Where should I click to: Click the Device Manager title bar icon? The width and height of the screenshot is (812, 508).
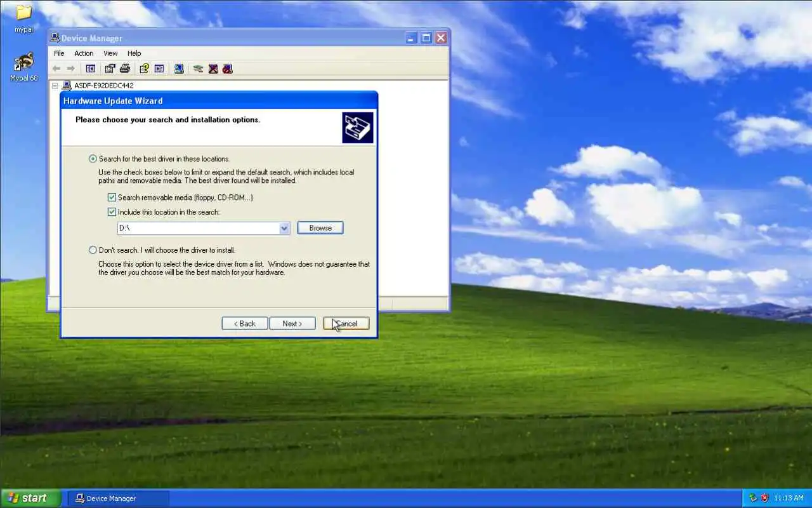pyautogui.click(x=55, y=38)
